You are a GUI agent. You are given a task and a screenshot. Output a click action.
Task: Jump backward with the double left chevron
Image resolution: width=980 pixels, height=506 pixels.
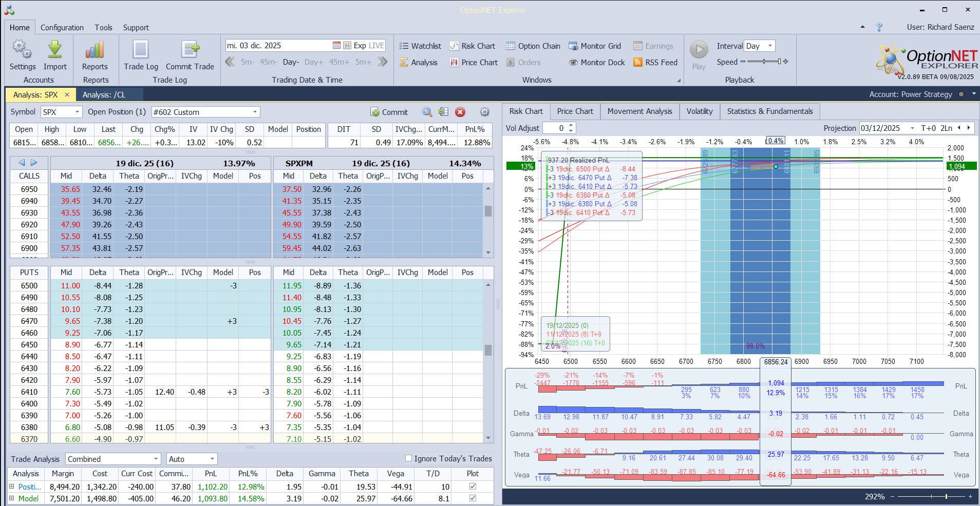230,62
